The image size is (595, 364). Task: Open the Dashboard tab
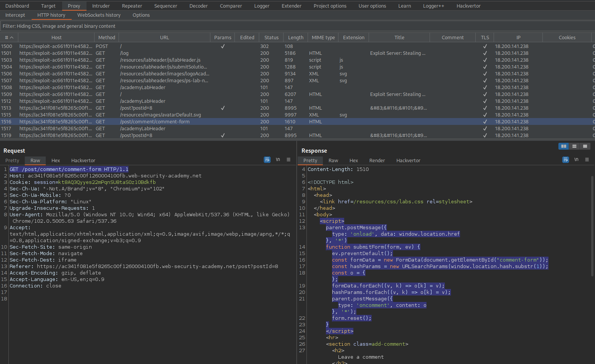tap(17, 6)
